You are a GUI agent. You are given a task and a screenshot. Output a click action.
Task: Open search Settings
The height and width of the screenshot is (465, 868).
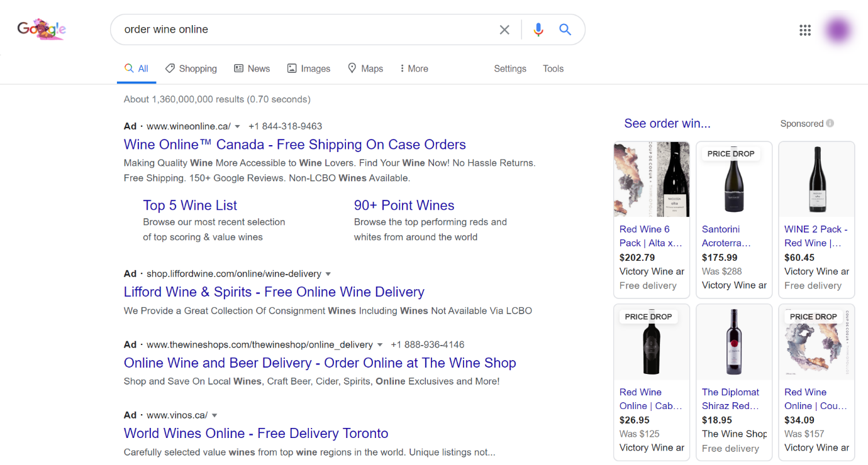(x=510, y=68)
